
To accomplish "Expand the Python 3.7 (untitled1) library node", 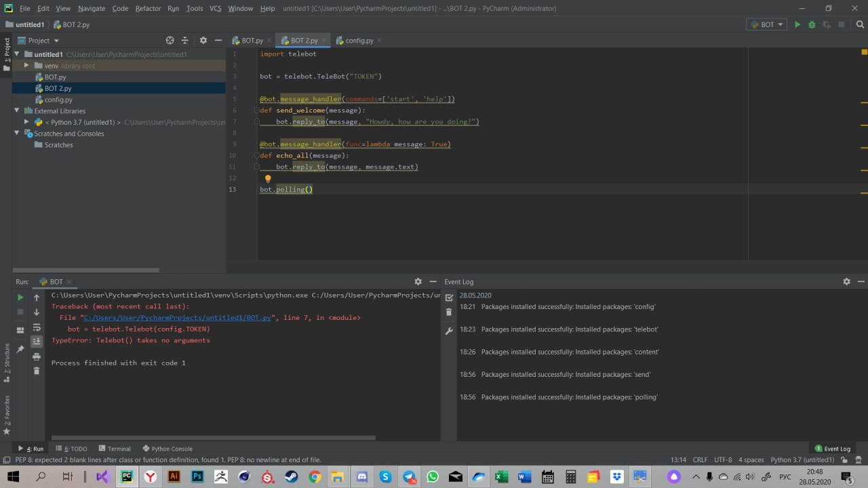I will [26, 123].
